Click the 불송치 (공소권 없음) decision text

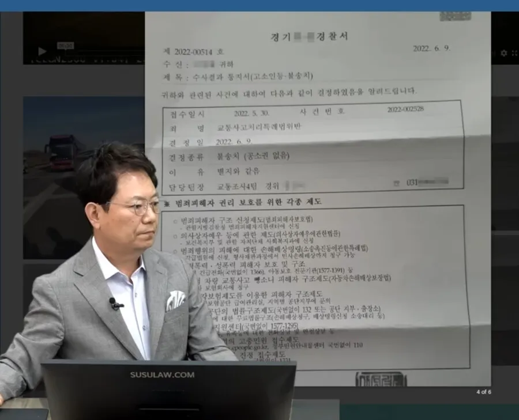(x=253, y=156)
